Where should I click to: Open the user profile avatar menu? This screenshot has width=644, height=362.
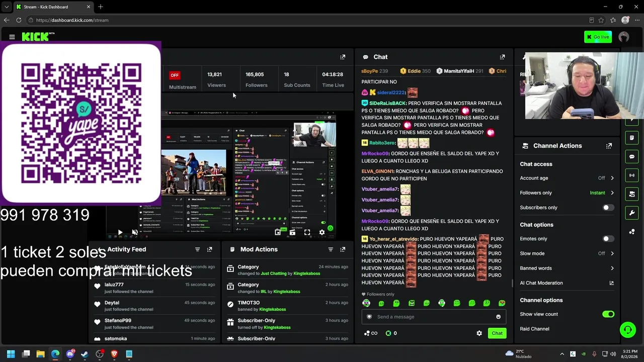coord(624,37)
